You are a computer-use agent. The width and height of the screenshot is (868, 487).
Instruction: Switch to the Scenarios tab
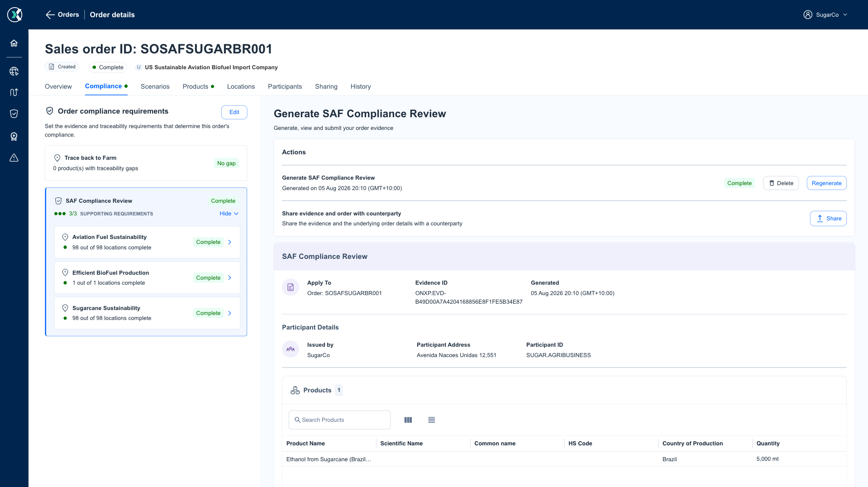tap(155, 86)
